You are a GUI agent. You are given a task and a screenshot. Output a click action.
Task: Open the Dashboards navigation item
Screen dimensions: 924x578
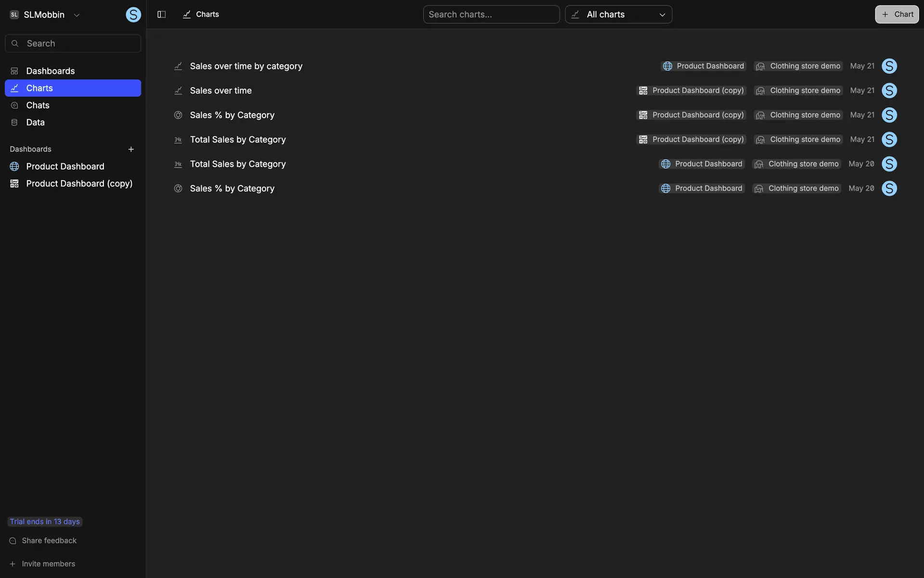tap(50, 71)
